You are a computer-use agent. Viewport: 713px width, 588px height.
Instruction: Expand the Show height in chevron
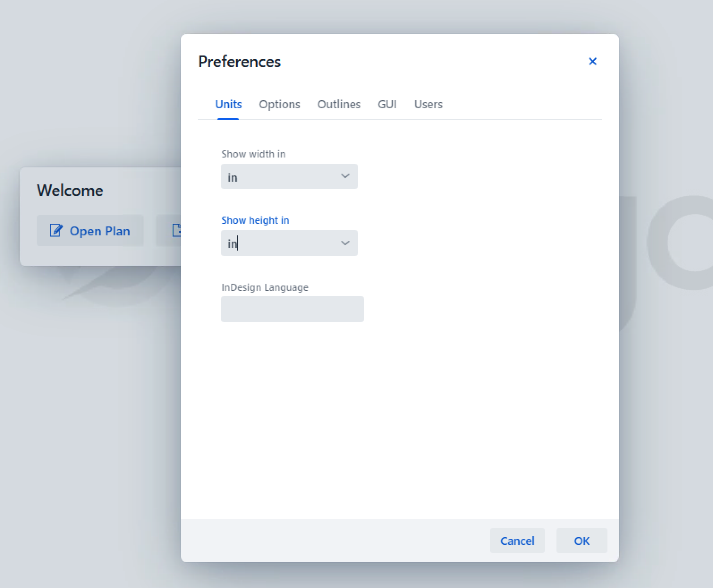point(345,243)
